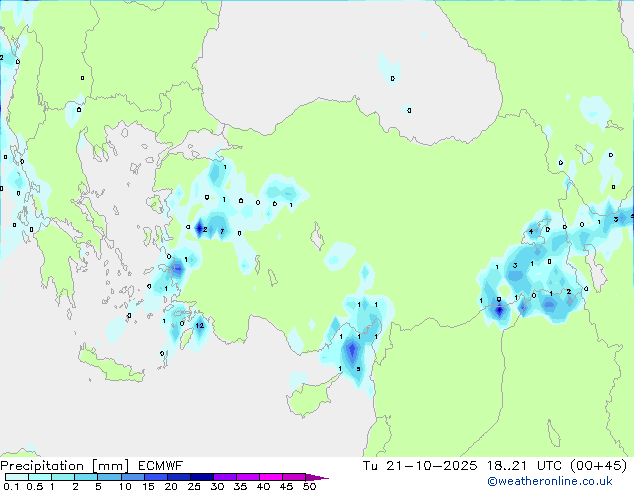Pick the 15–20 mm blue legend swatch
This screenshot has width=634, height=490.
(x=155, y=477)
